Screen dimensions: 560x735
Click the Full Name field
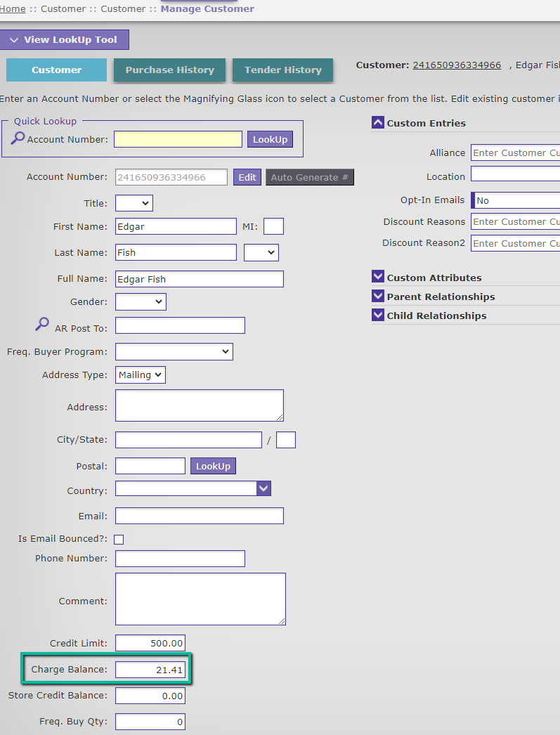click(x=199, y=279)
